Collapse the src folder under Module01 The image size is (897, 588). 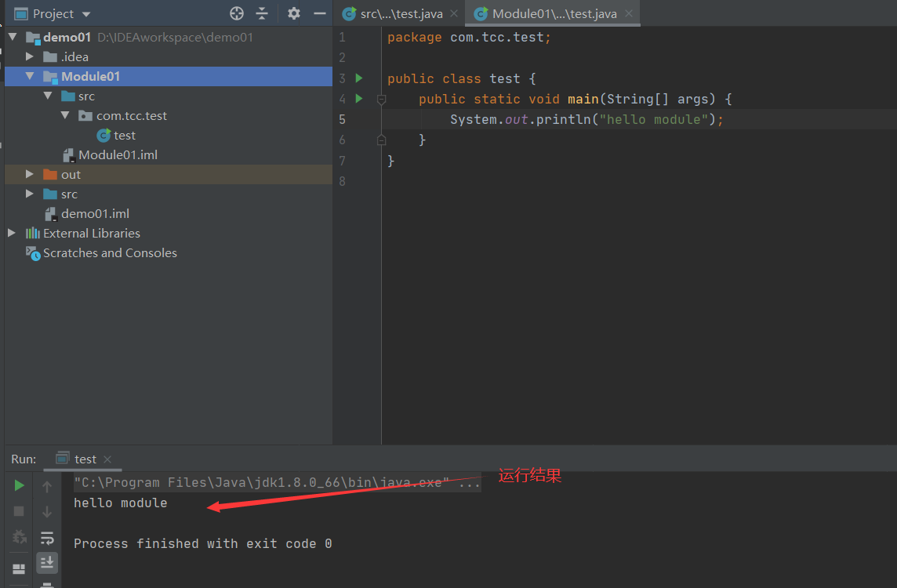click(x=48, y=96)
